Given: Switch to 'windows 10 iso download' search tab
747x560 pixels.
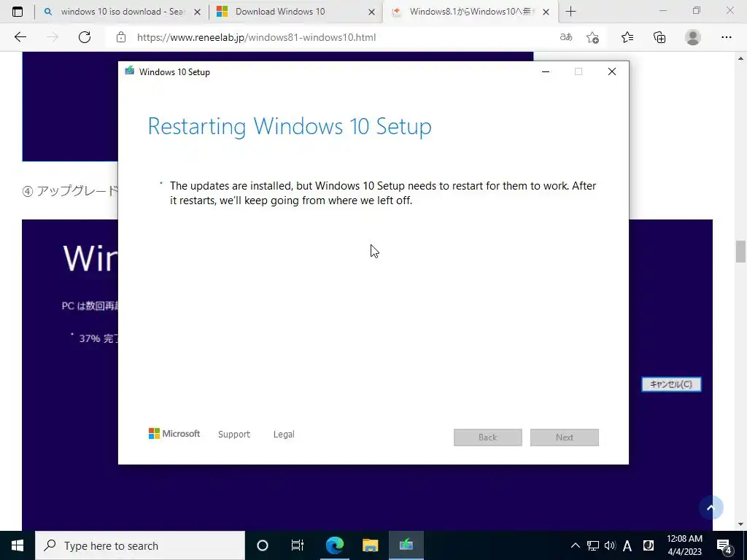Looking at the screenshot, I should coord(122,12).
